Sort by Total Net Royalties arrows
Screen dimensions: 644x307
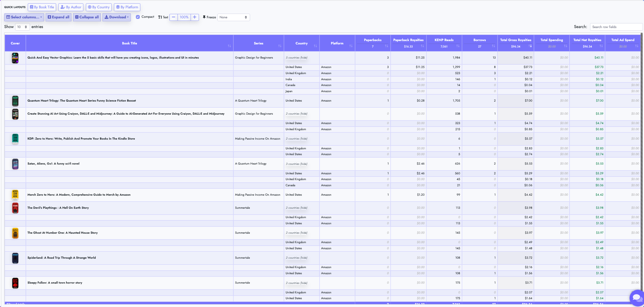pyautogui.click(x=601, y=46)
